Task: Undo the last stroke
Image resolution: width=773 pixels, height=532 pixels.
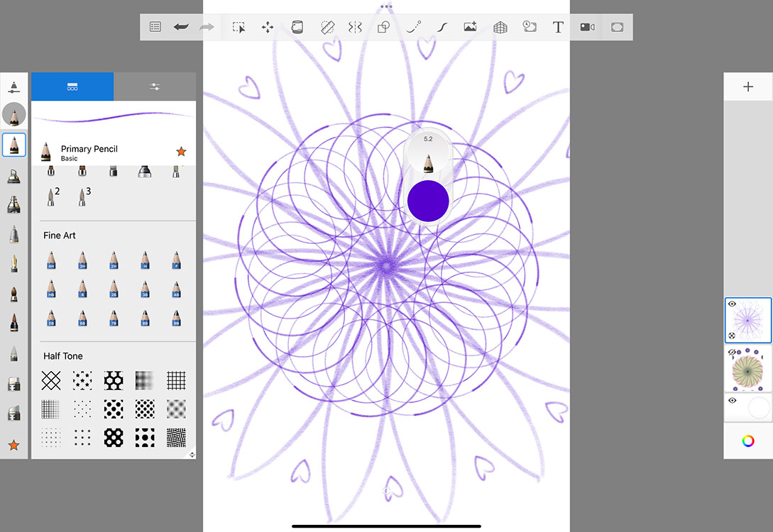Action: tap(181, 27)
